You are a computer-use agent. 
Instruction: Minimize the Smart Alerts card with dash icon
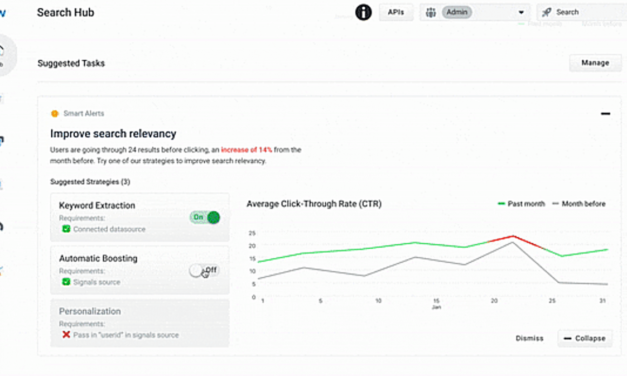(x=605, y=114)
